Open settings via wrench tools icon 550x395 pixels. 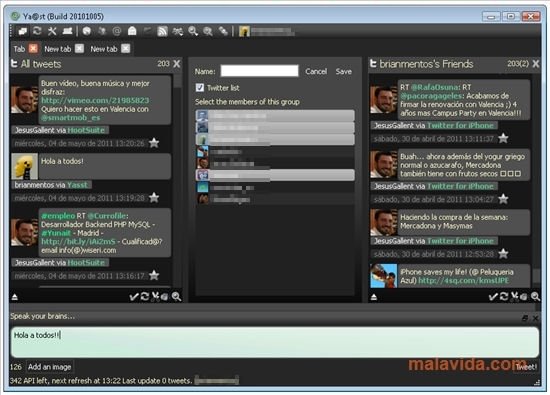(52, 32)
